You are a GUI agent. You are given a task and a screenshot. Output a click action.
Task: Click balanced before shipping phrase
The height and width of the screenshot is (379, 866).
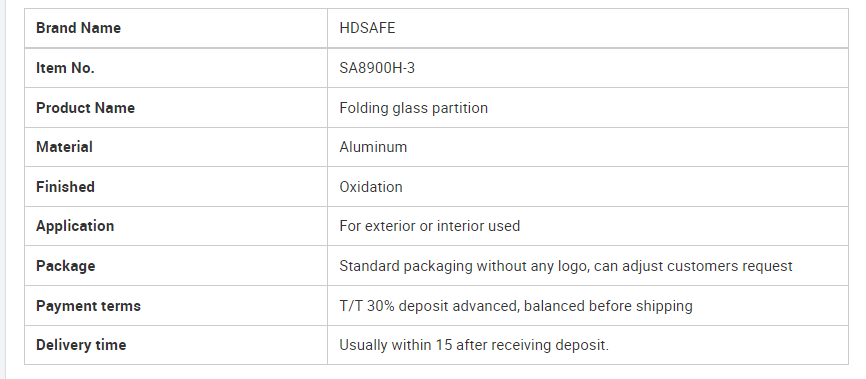608,306
